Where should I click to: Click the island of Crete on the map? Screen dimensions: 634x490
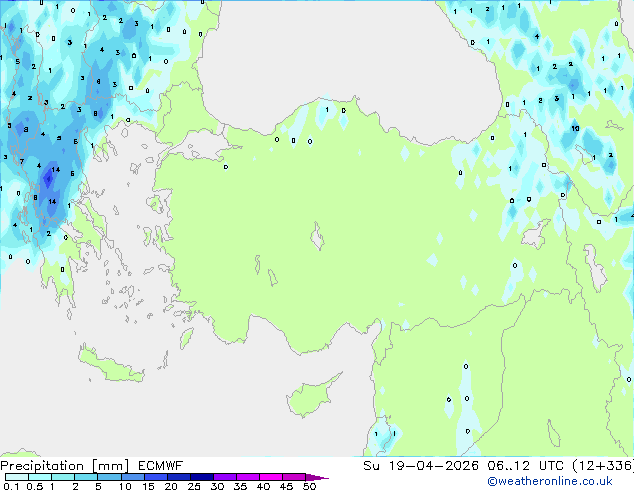tap(111, 364)
